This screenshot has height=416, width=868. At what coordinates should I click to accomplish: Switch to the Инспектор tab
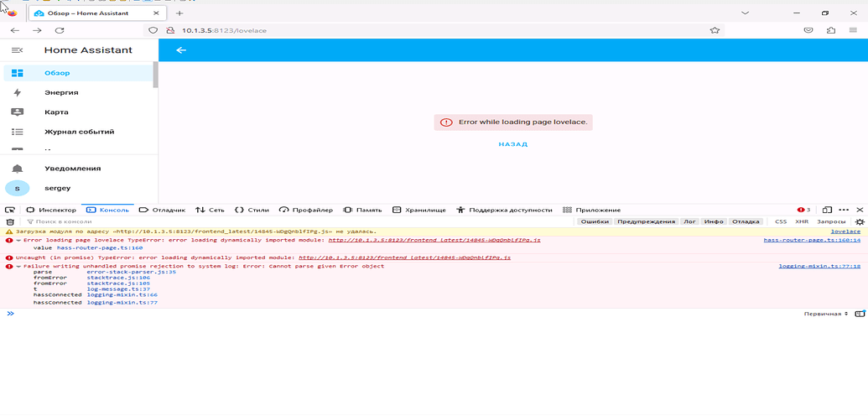click(51, 210)
